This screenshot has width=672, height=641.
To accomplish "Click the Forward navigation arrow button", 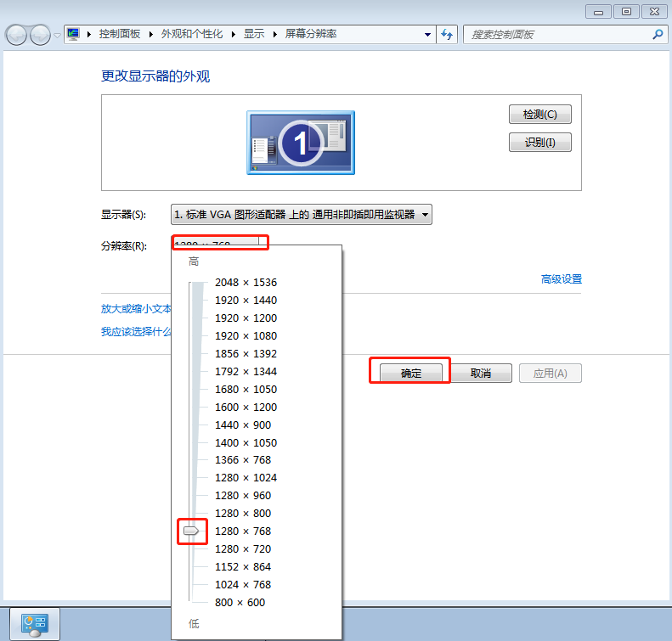I will pyautogui.click(x=40, y=35).
